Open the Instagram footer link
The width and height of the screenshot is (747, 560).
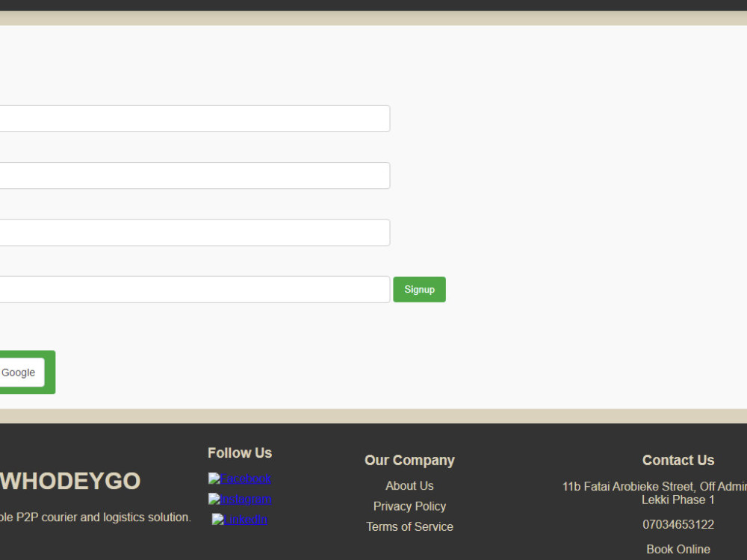pos(240,499)
